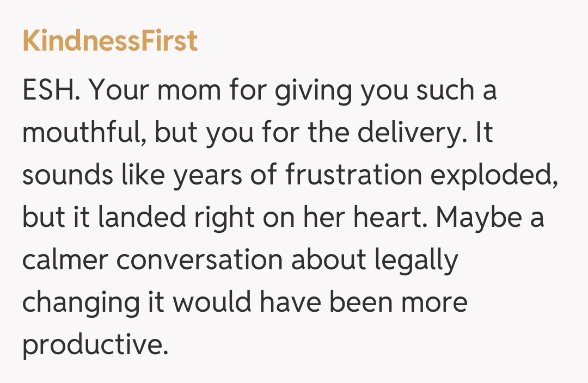The image size is (588, 383).
Task: Click the word "frustration" in the comment
Action: [354, 175]
